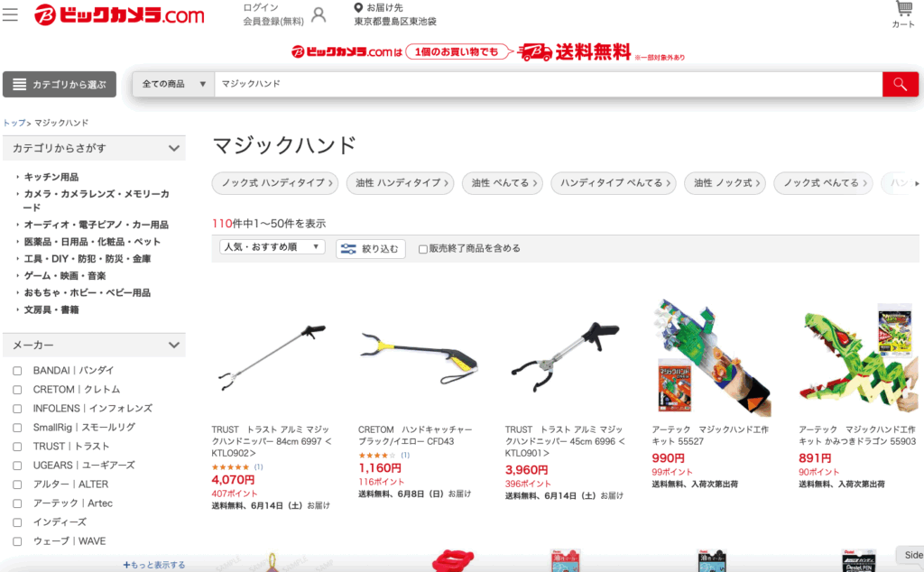This screenshot has height=572, width=924.
Task: Click the delivery location pin icon
Action: click(357, 7)
